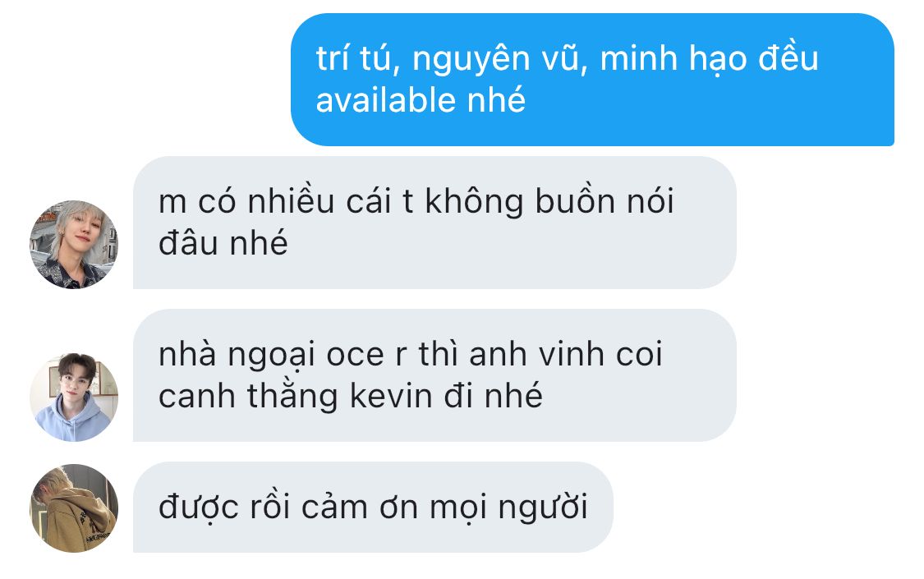This screenshot has width=924, height=579.
Task: Open the avatar wearing a tan hoodie
Action: (74, 508)
